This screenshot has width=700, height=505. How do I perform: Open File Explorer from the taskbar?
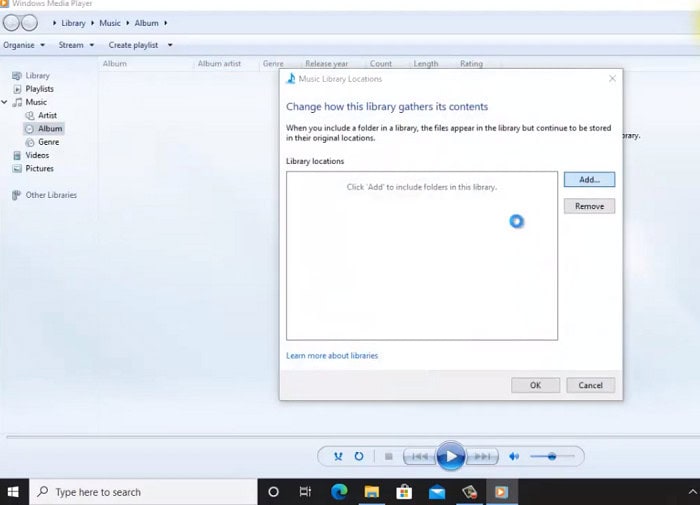click(x=371, y=492)
